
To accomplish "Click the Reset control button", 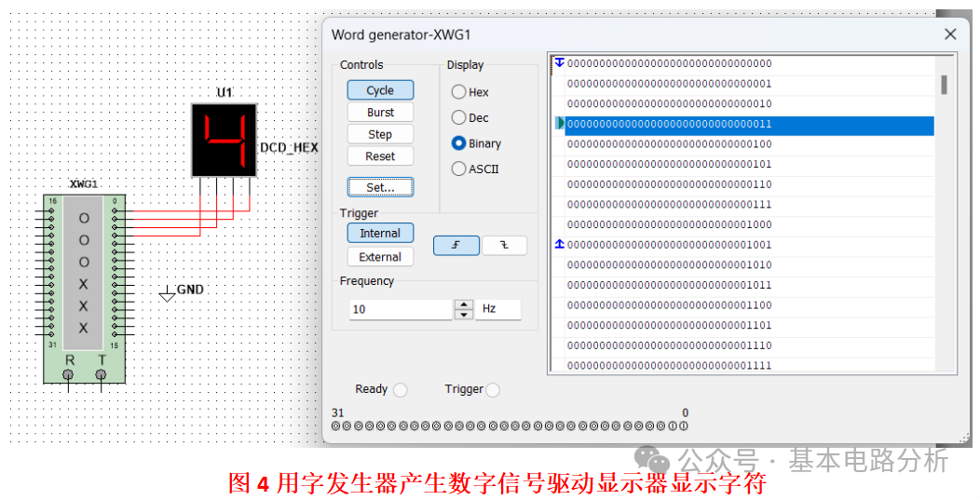I will coord(380,156).
